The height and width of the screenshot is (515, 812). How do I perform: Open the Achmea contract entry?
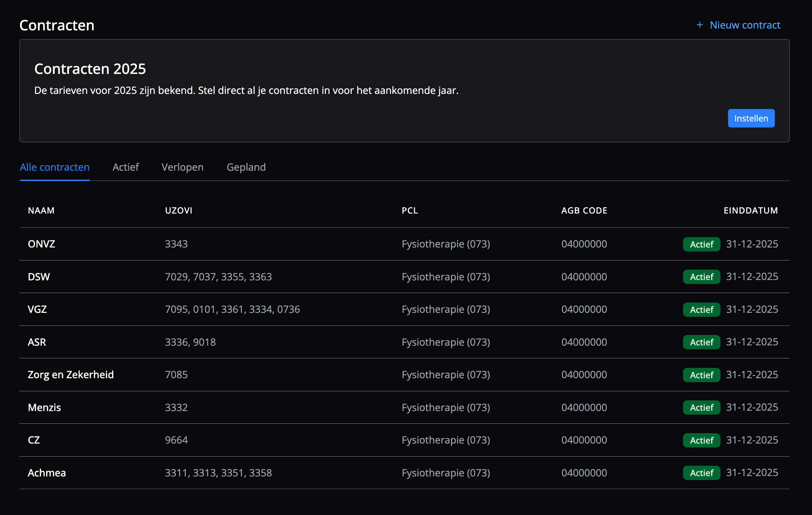pyautogui.click(x=47, y=473)
